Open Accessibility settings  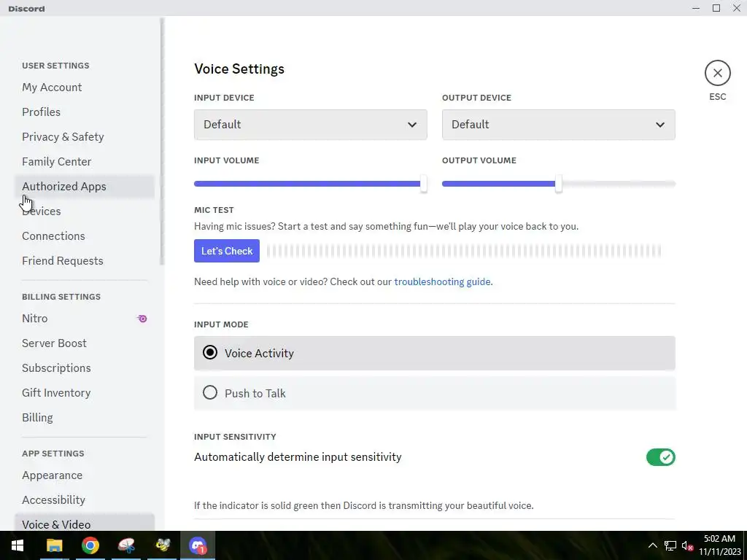(x=85, y=499)
